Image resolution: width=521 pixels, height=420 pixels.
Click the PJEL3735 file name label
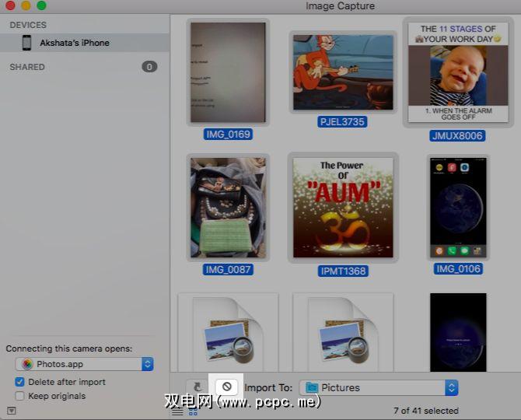[342, 121]
